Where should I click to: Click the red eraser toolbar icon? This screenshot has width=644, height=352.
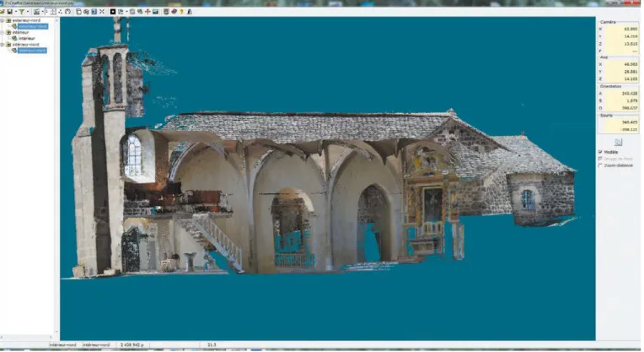coord(174,12)
